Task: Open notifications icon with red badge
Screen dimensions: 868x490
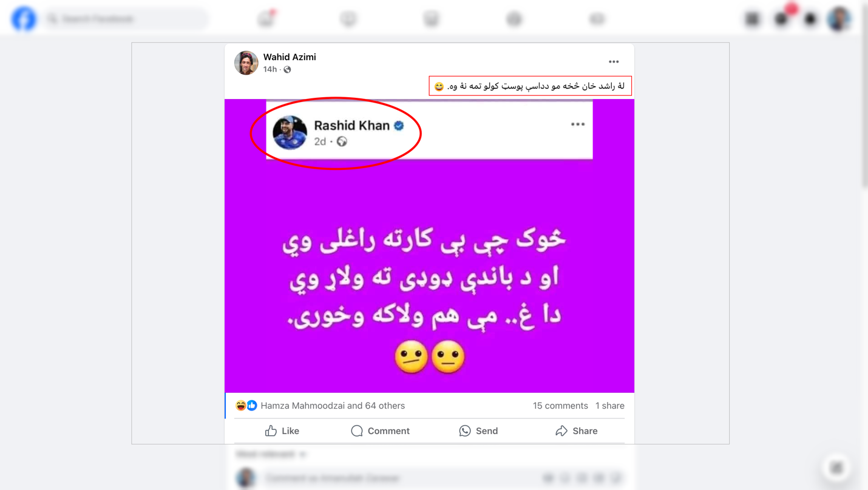Action: coord(782,19)
